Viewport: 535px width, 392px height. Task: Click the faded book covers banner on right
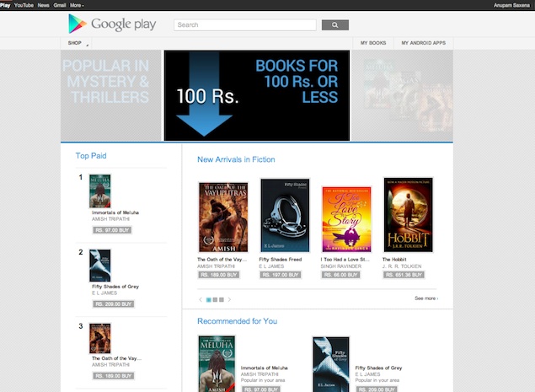402,95
